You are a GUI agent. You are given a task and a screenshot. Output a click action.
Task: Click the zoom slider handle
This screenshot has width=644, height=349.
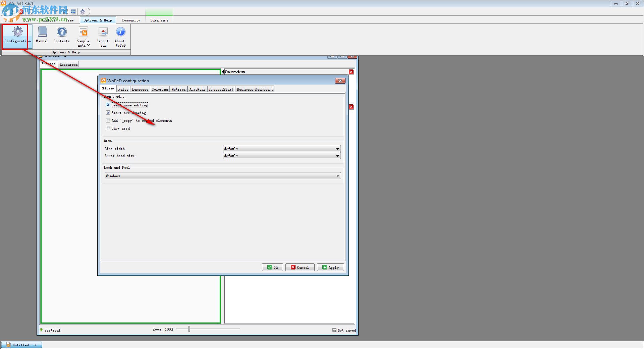click(x=189, y=329)
